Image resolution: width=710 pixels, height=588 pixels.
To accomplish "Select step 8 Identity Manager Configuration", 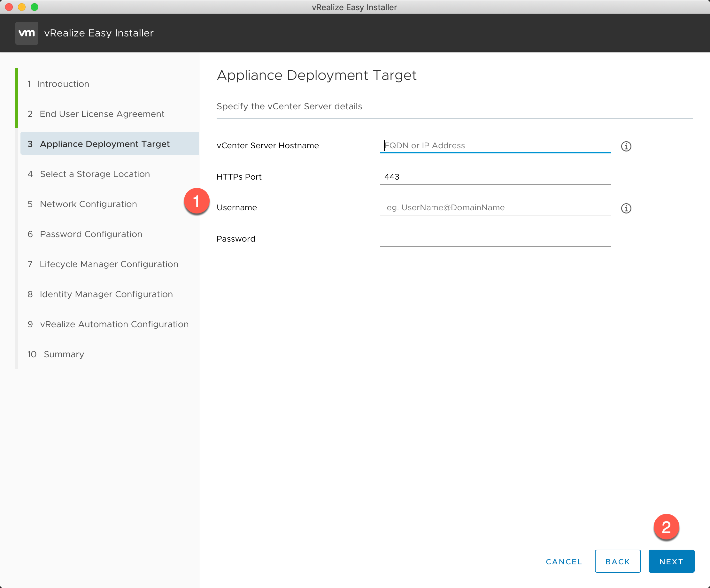I will [100, 294].
